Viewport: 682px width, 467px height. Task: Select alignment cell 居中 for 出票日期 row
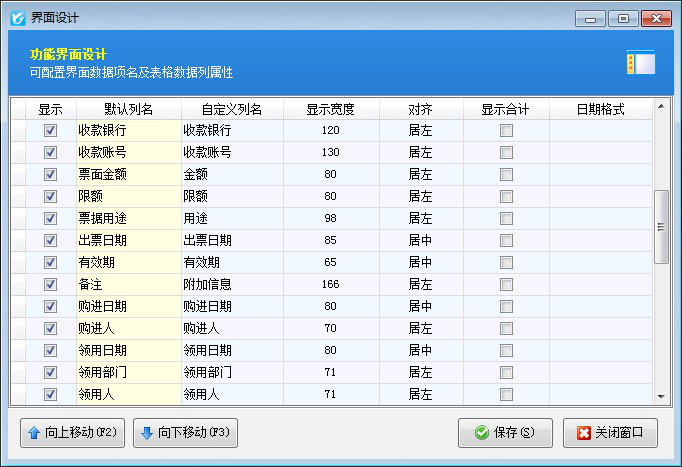point(421,241)
